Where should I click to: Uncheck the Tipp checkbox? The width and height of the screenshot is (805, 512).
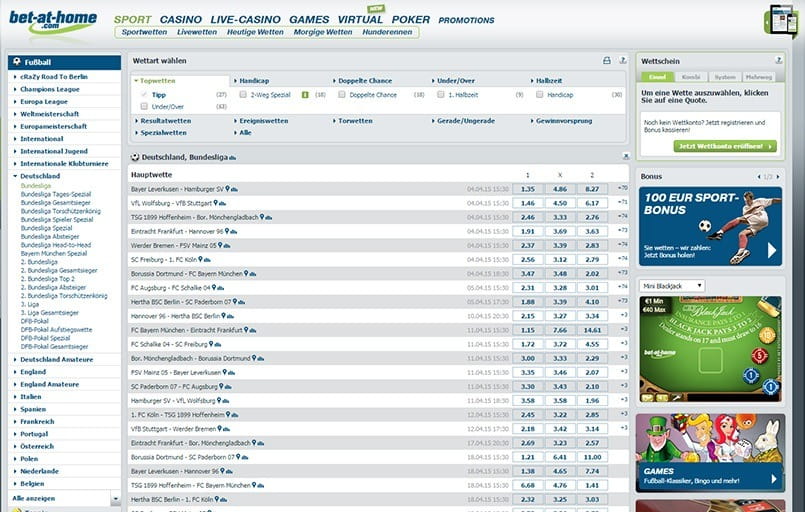pyautogui.click(x=144, y=94)
